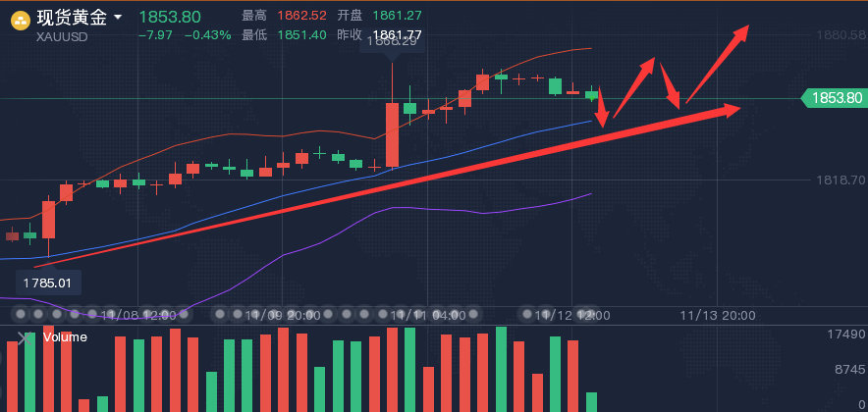Screen dimensions: 868x412
Task: Click the Volume indicator label
Action: (65, 337)
